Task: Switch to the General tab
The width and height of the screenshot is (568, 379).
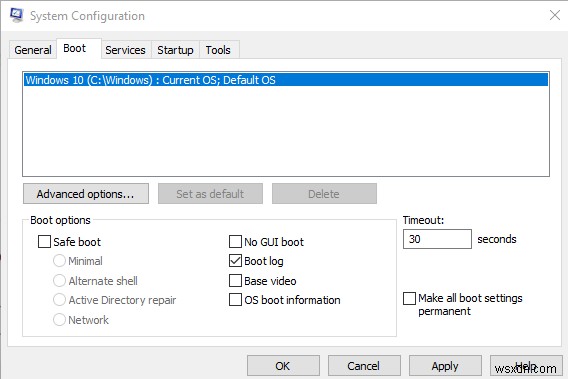Action: [x=33, y=50]
